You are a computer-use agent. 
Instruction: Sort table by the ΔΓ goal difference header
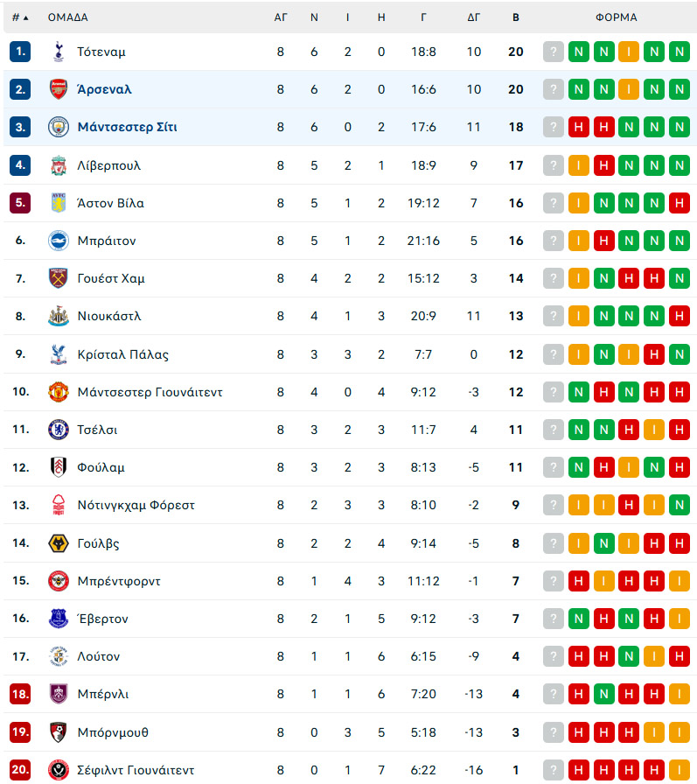pos(473,17)
